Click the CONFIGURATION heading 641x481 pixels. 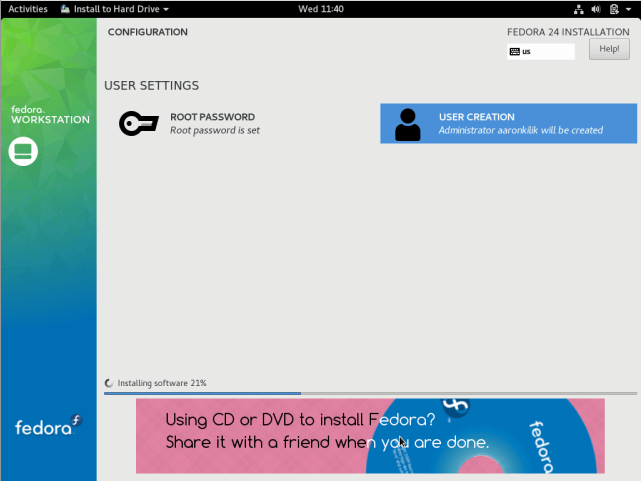148,32
